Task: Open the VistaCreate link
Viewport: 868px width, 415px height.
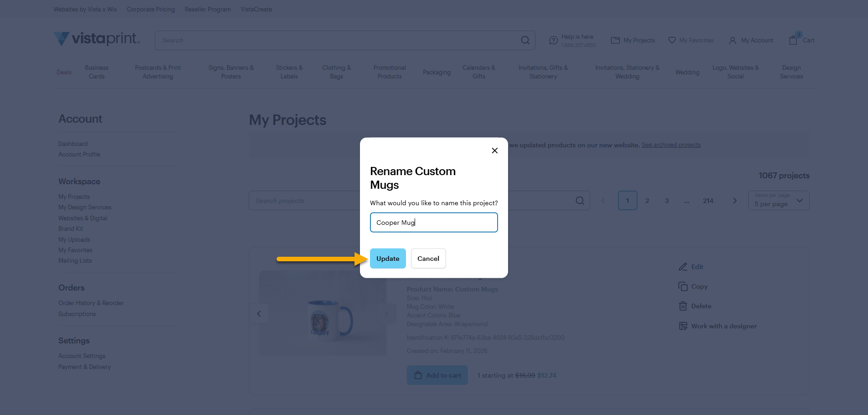Action: 257,9
